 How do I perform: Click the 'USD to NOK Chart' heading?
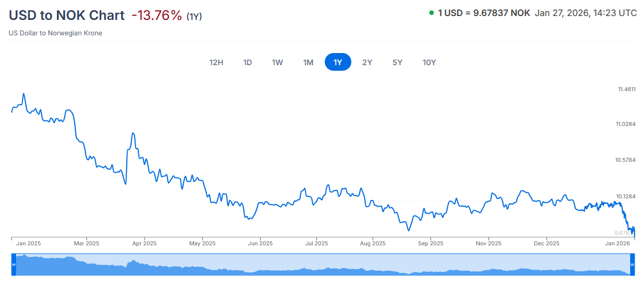pyautogui.click(x=66, y=15)
